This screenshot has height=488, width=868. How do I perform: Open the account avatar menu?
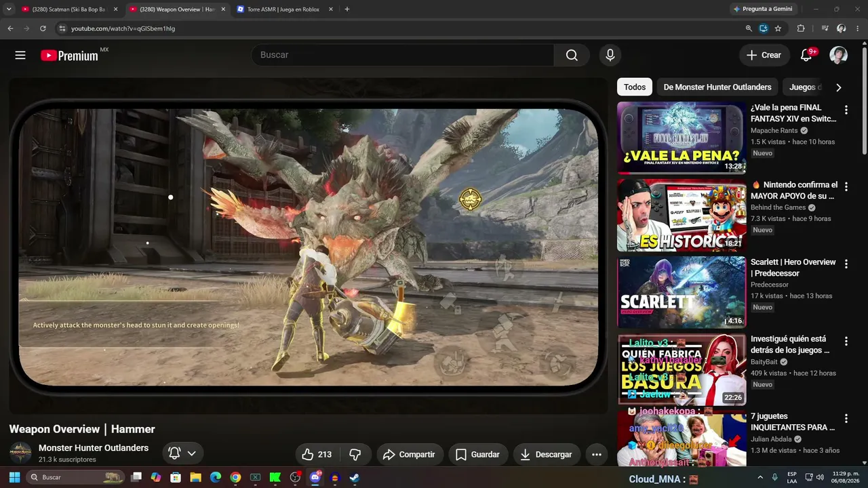(839, 56)
